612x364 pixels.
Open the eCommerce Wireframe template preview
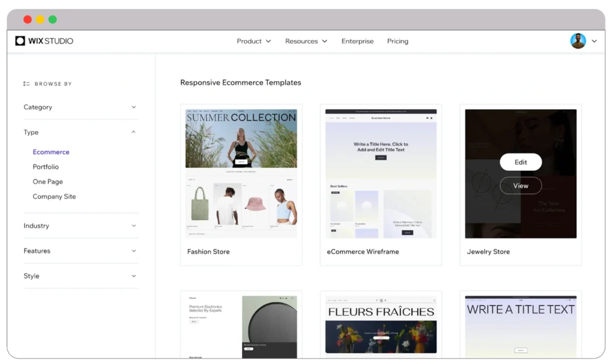381,173
